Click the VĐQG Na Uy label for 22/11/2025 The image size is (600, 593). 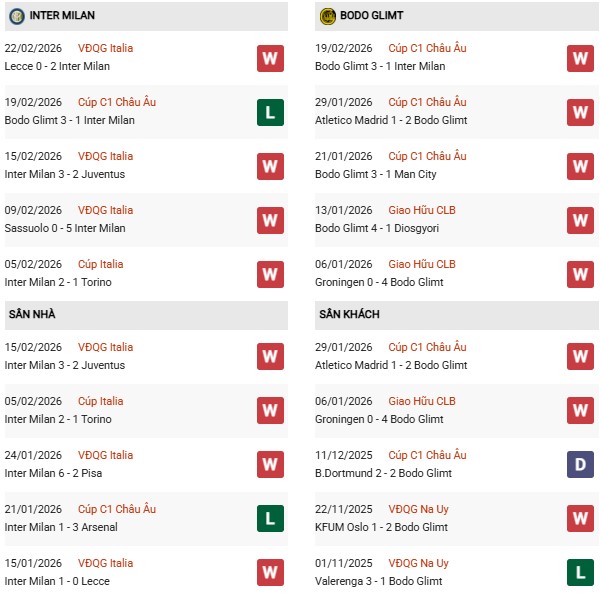[419, 509]
